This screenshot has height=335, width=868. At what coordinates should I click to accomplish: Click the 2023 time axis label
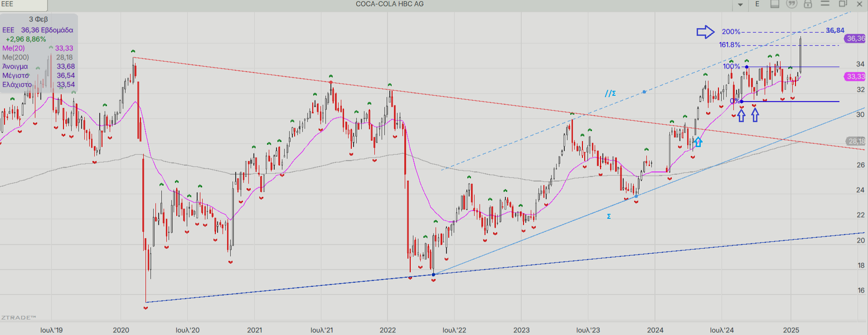coord(521,330)
